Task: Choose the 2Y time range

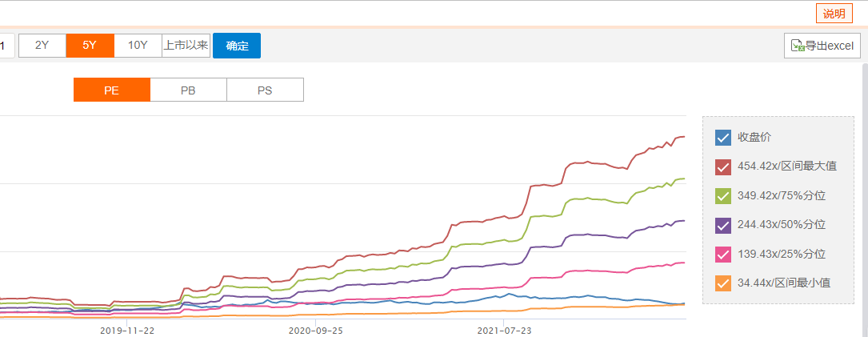Action: coord(42,46)
